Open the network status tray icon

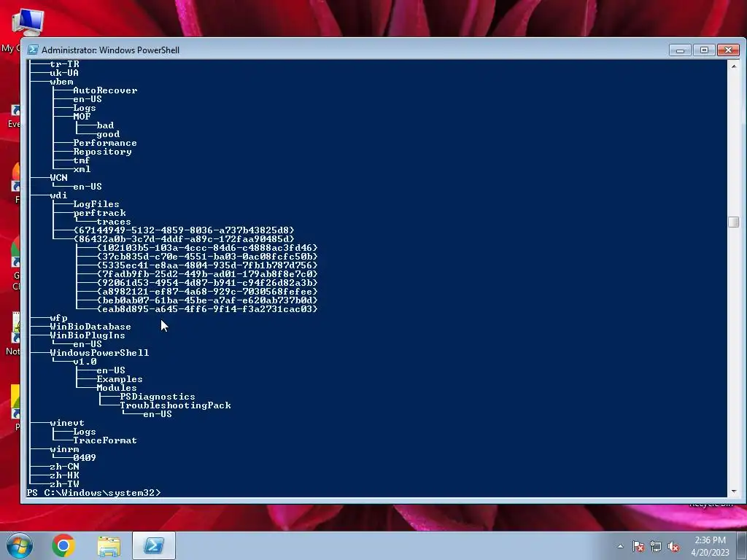tap(656, 546)
